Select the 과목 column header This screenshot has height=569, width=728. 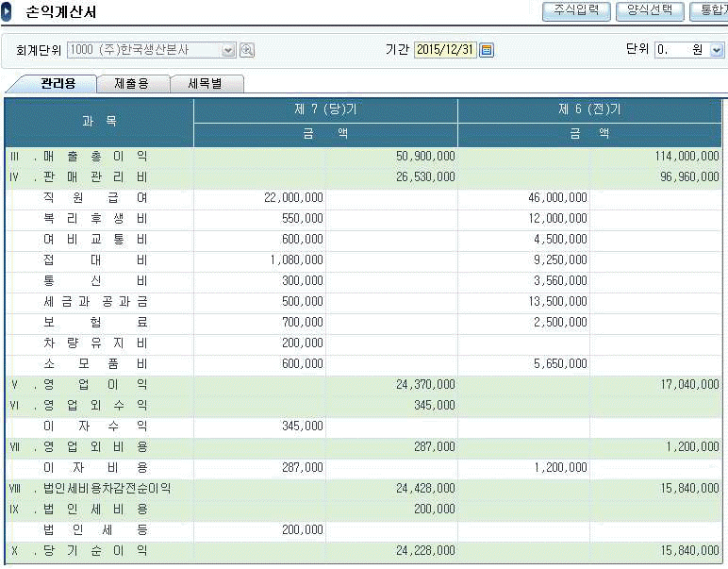pos(99,122)
